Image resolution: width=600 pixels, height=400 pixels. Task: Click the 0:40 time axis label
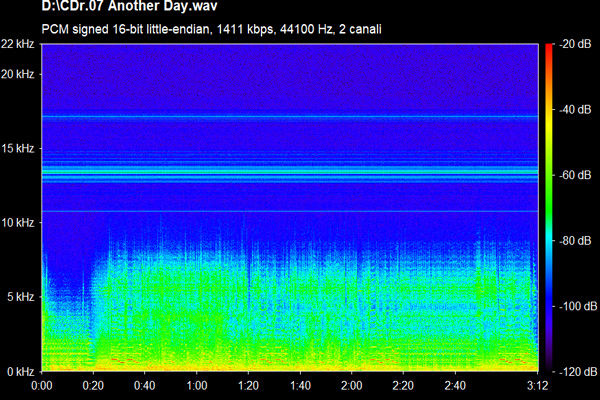coord(145,385)
